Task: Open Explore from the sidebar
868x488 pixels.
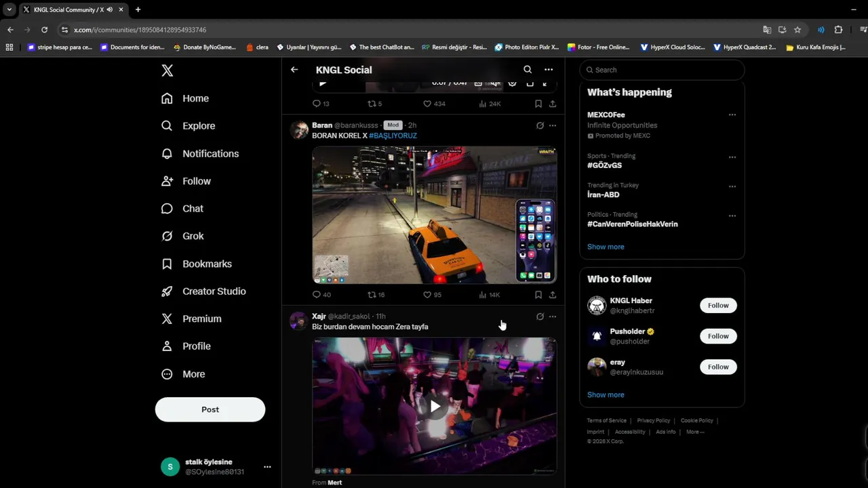Action: pyautogui.click(x=188, y=126)
